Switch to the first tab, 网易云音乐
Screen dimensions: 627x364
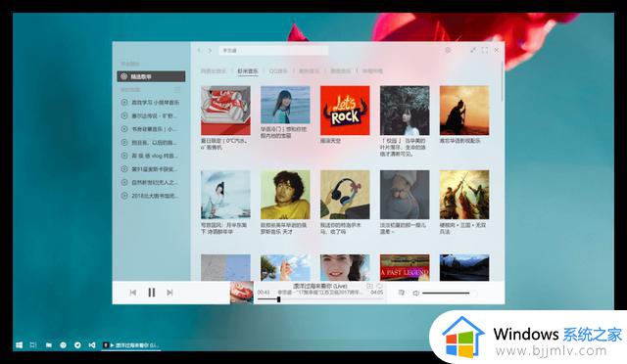tap(214, 71)
